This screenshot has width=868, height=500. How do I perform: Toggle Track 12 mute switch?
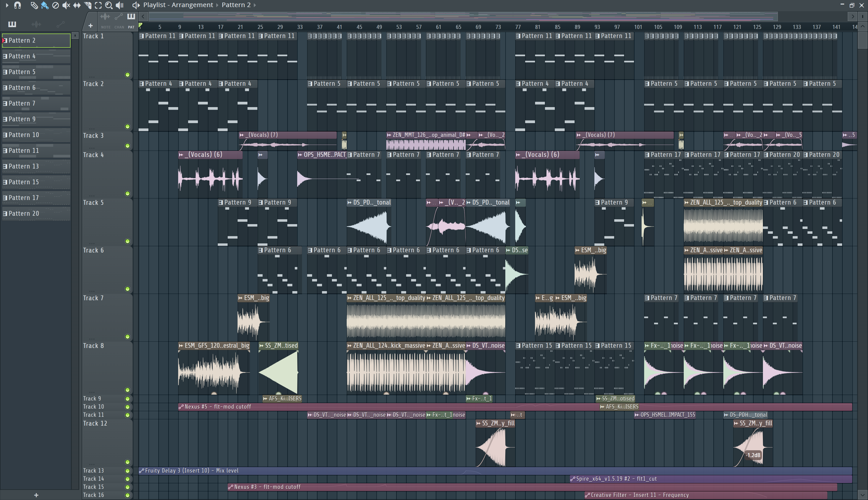[127, 462]
